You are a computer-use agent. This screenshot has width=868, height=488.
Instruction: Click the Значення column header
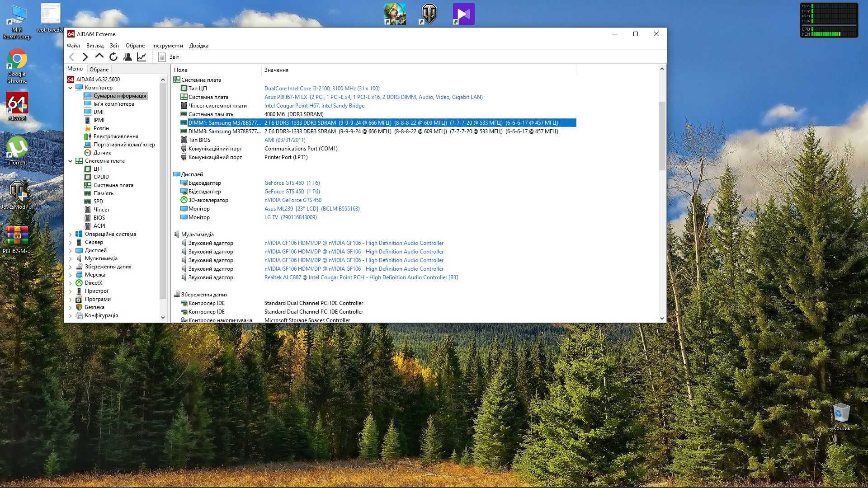(x=419, y=70)
